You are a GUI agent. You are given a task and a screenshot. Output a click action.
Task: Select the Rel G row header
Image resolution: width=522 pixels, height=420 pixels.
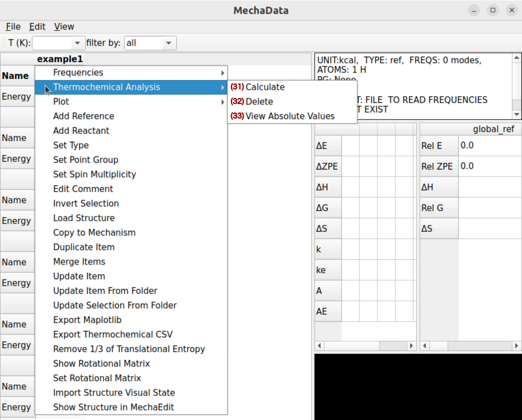[439, 208]
